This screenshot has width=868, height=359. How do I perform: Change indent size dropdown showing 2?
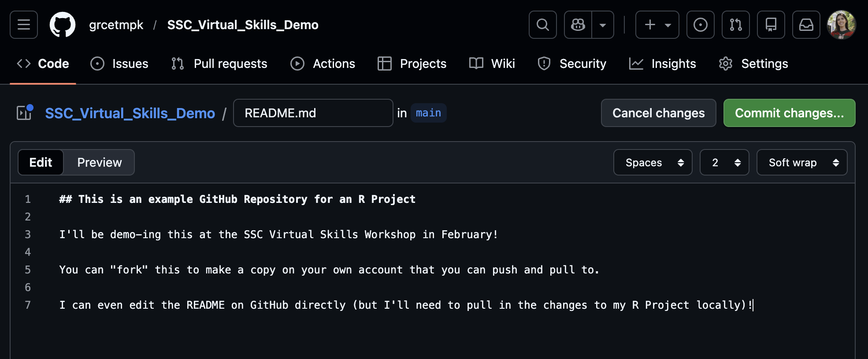point(724,162)
